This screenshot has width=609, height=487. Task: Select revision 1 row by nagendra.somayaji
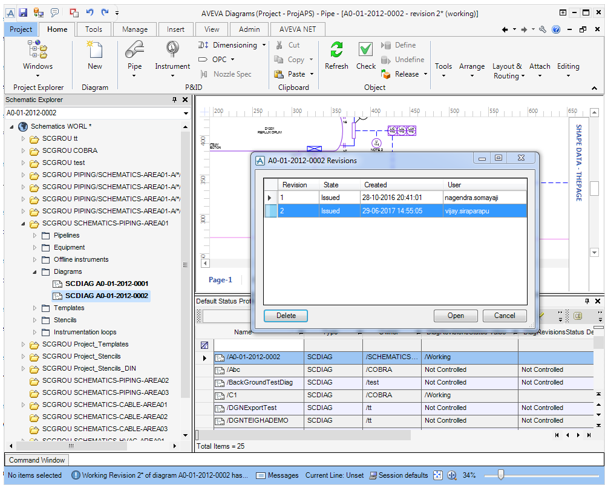tap(395, 198)
